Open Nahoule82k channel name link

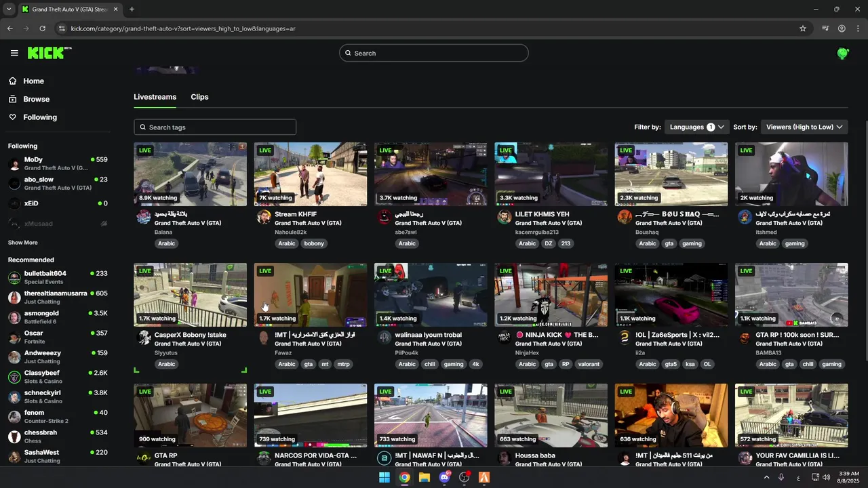pos(291,232)
